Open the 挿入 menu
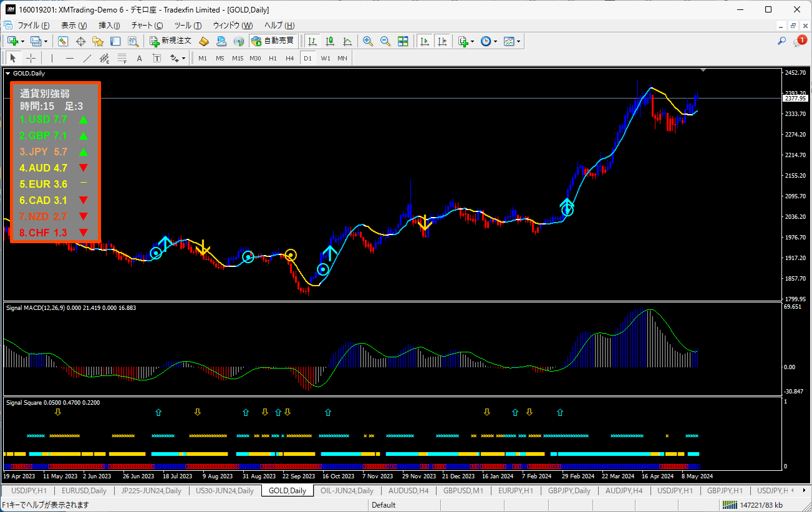 point(110,26)
